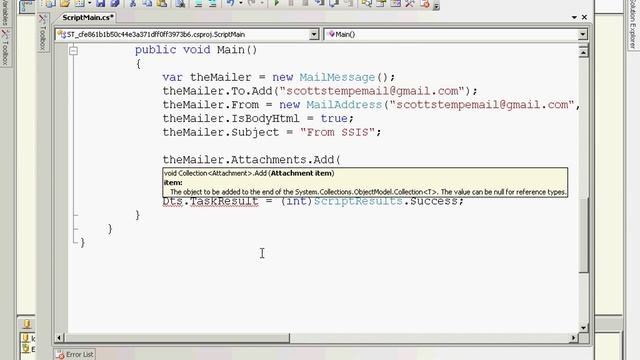Click the Find in Files toolbar icon
Screen dimensions: 640x360
[x=180, y=4]
